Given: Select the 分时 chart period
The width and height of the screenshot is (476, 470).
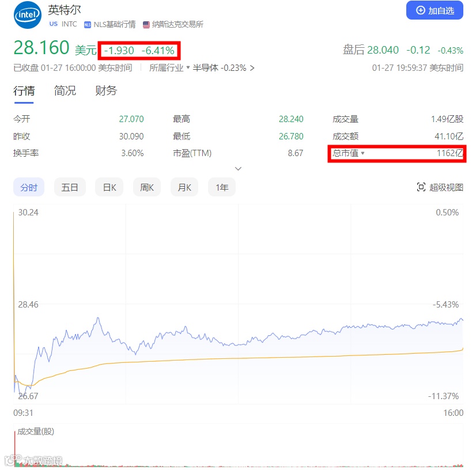Looking at the screenshot, I should (29, 187).
